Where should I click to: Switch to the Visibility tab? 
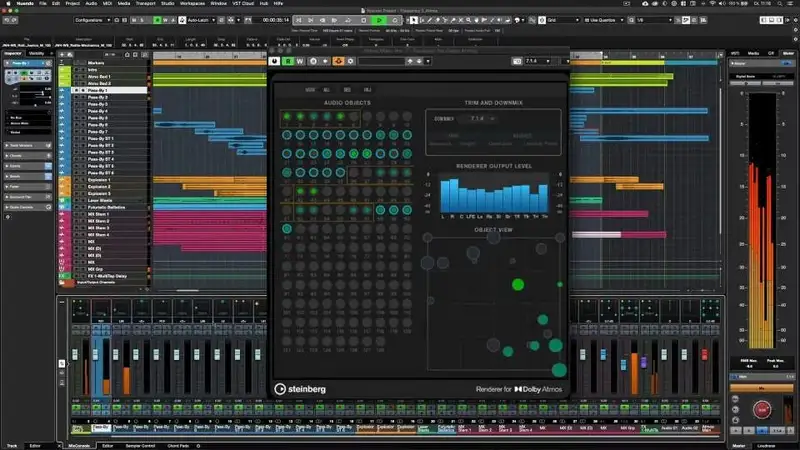point(37,53)
